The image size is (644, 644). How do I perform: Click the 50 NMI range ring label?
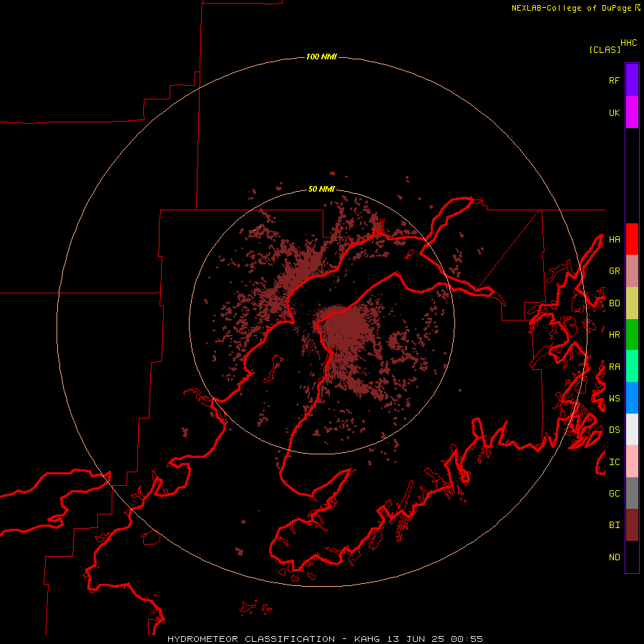321,189
